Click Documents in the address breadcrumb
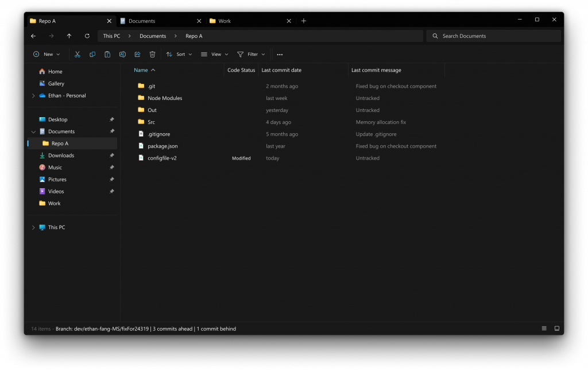The width and height of the screenshot is (588, 371). pos(153,36)
